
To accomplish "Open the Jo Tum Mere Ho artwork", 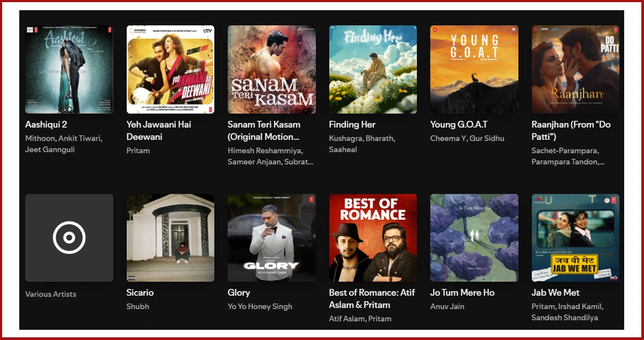I will [x=474, y=238].
